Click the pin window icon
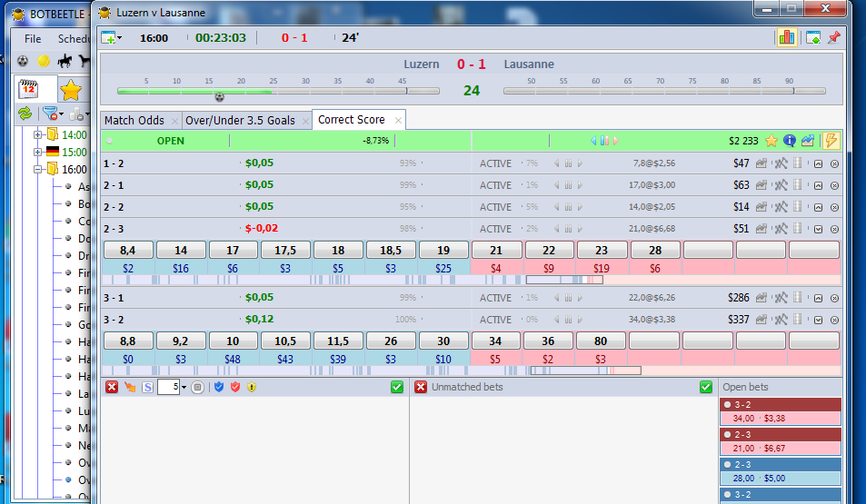The image size is (866, 504). pyautogui.click(x=833, y=37)
